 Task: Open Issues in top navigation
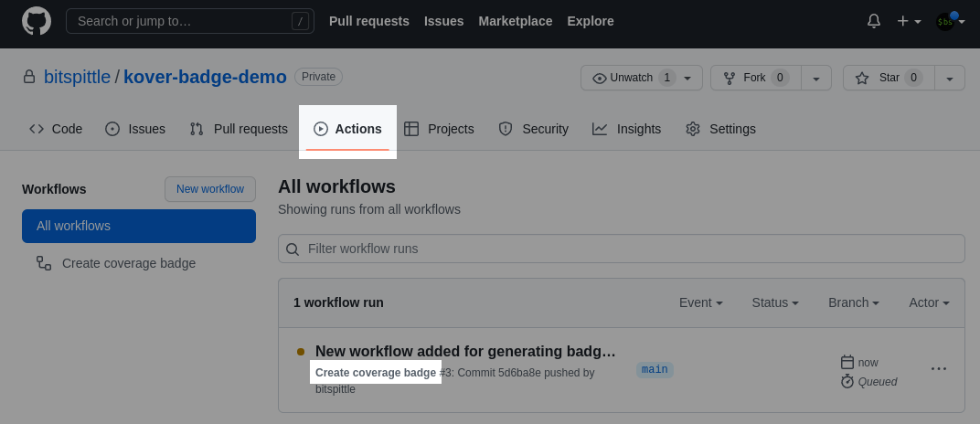443,21
